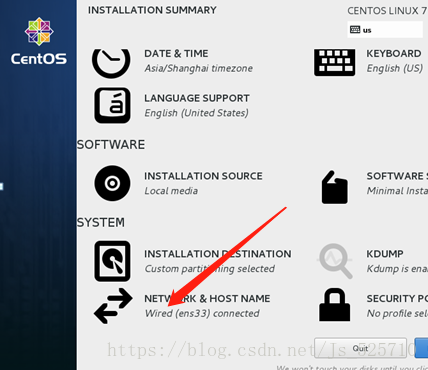Click 'Wired (ens33) connected' text
Image resolution: width=428 pixels, height=370 pixels.
pyautogui.click(x=202, y=313)
